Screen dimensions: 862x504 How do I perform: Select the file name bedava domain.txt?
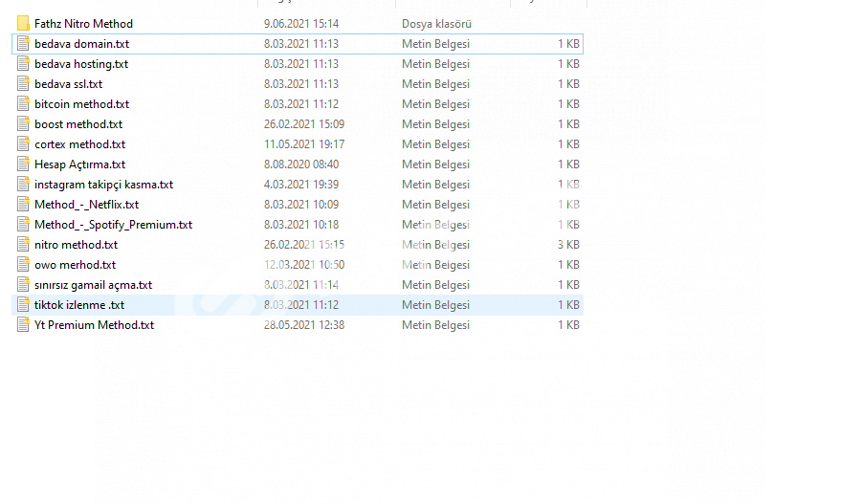[x=82, y=44]
